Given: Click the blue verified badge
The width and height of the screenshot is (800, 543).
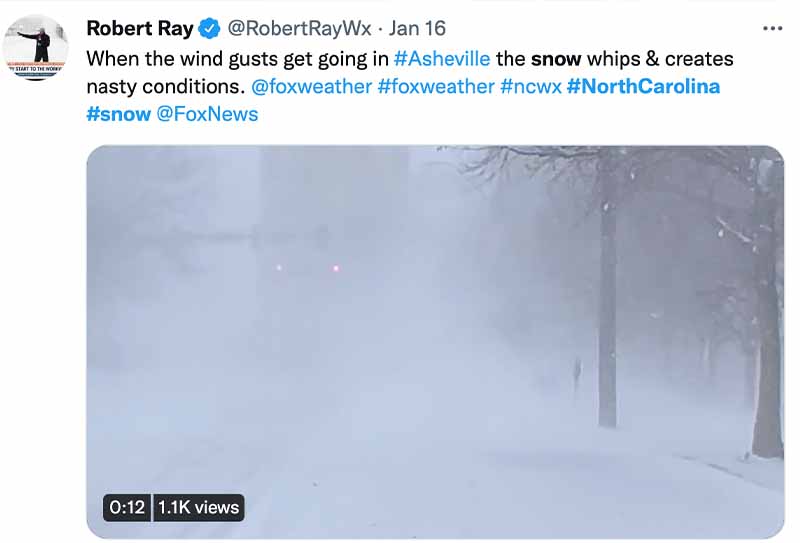Looking at the screenshot, I should tap(210, 28).
